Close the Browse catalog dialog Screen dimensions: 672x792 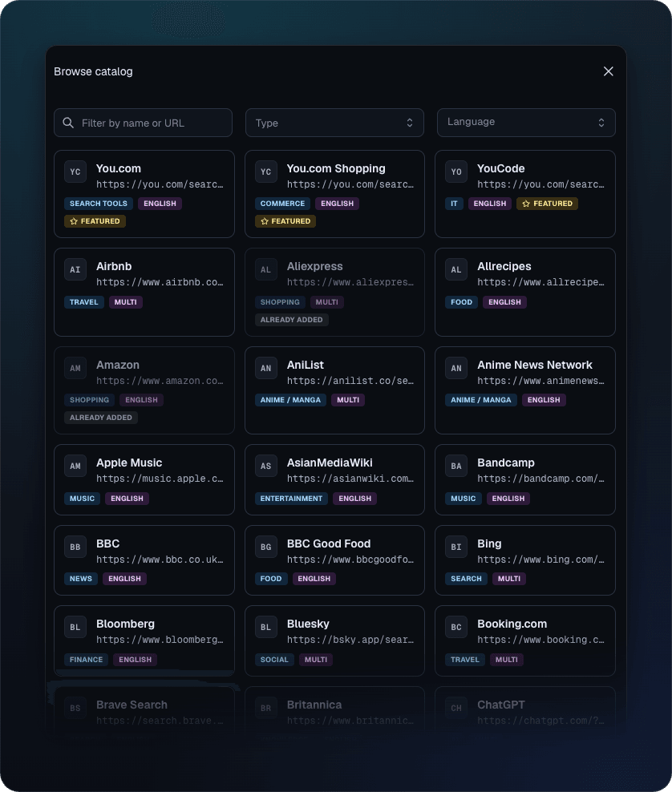pyautogui.click(x=609, y=71)
